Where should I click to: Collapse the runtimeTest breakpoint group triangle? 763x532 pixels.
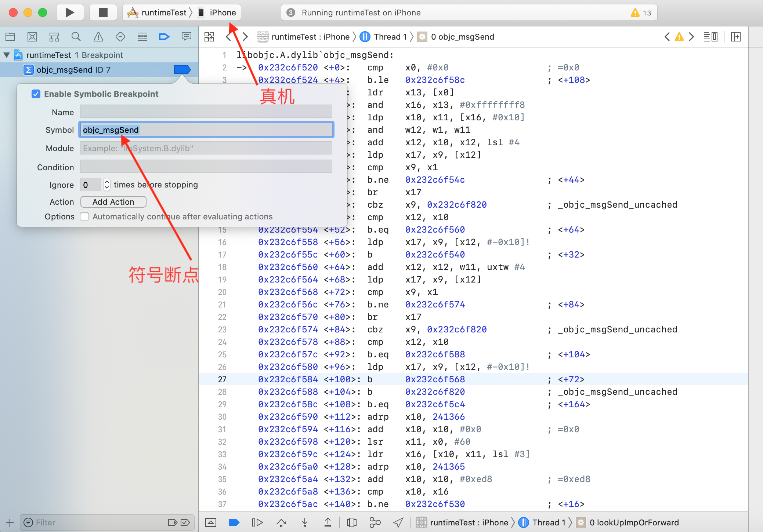(7, 55)
